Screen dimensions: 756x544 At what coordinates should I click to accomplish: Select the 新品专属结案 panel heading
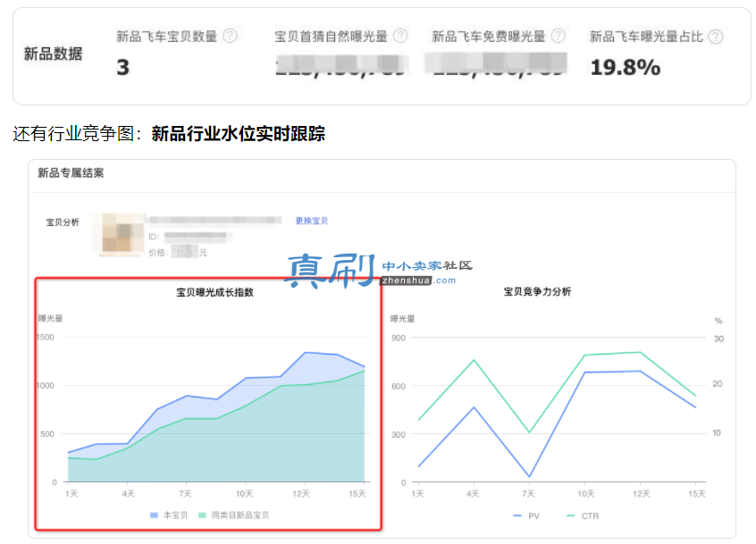click(x=71, y=173)
